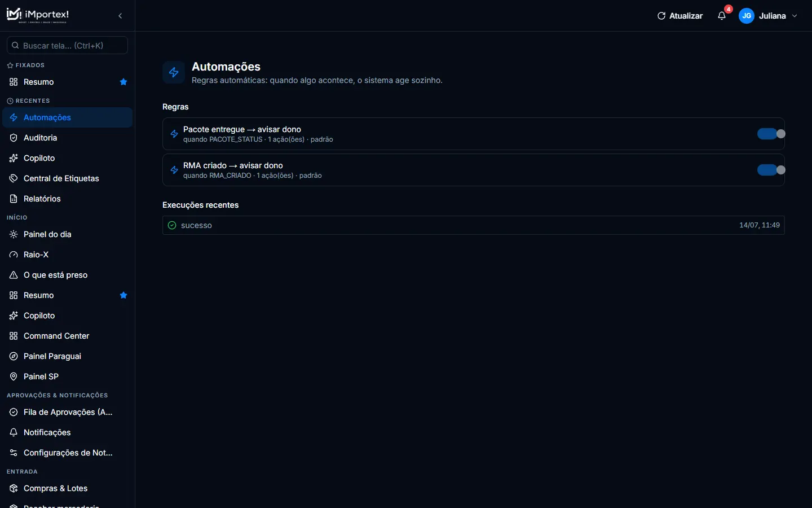The width and height of the screenshot is (812, 508).
Task: Click the Notificações bell icon in sidebar
Action: (14, 432)
